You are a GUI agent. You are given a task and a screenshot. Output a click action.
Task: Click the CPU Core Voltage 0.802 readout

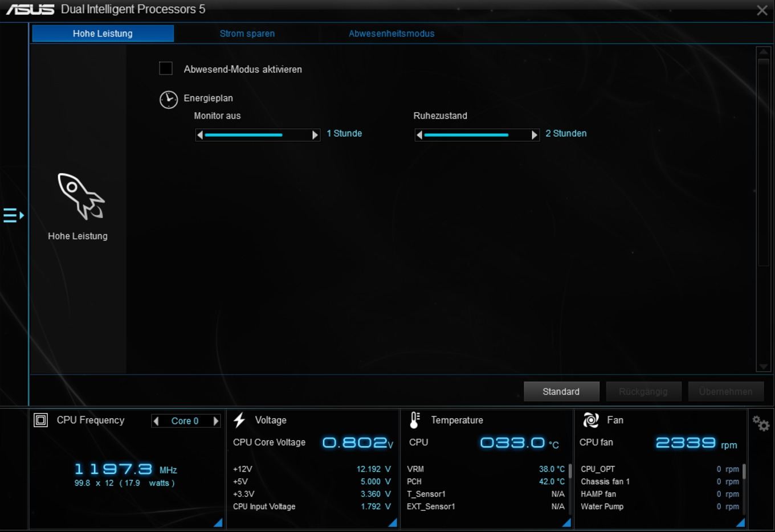tap(358, 443)
